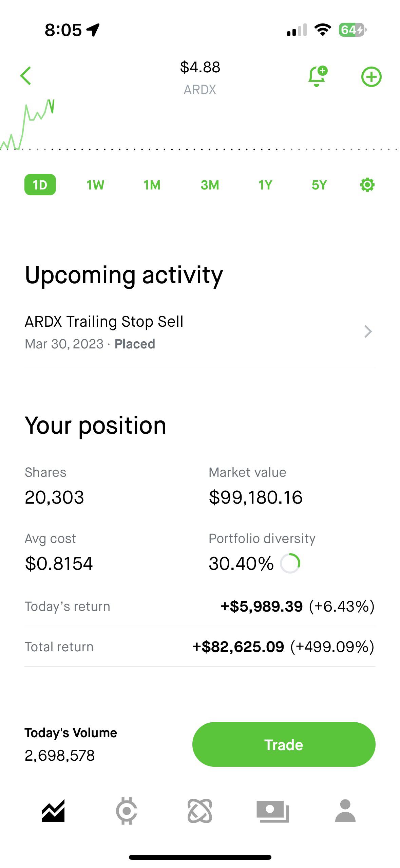The width and height of the screenshot is (400, 868).
Task: Tap the portfolio diversity progress ring
Action: click(290, 563)
